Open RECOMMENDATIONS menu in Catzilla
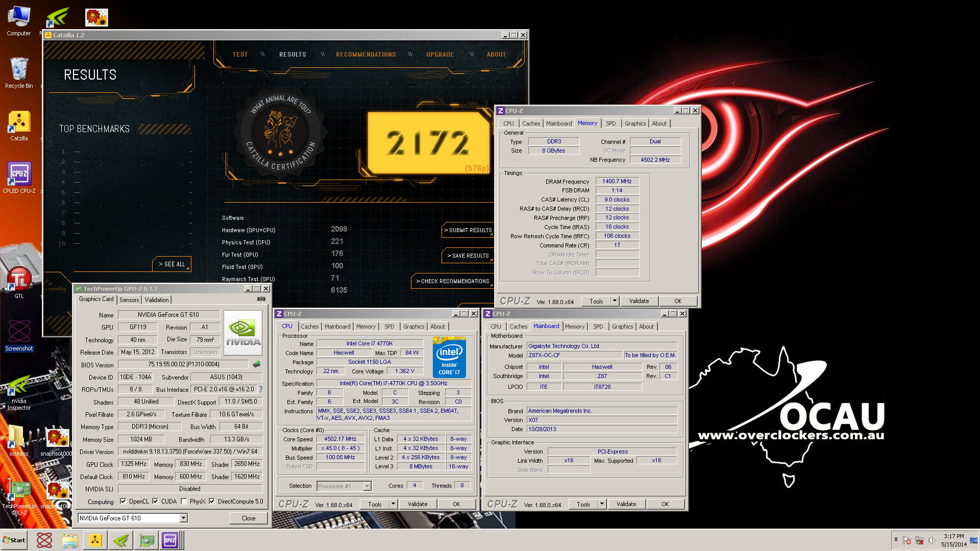This screenshot has width=980, height=551. click(x=366, y=55)
